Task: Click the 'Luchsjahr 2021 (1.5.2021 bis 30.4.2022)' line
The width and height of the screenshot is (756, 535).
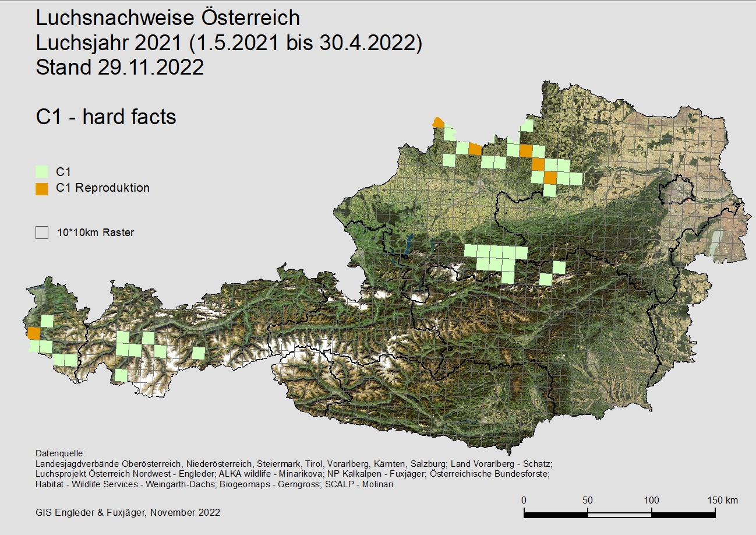Action: pyautogui.click(x=228, y=43)
